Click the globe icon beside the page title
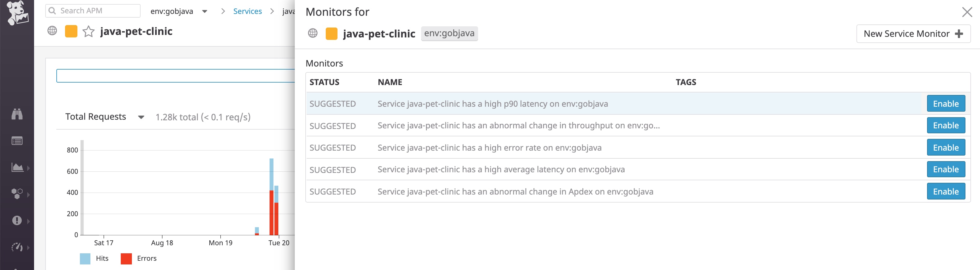980x270 pixels. [52, 31]
